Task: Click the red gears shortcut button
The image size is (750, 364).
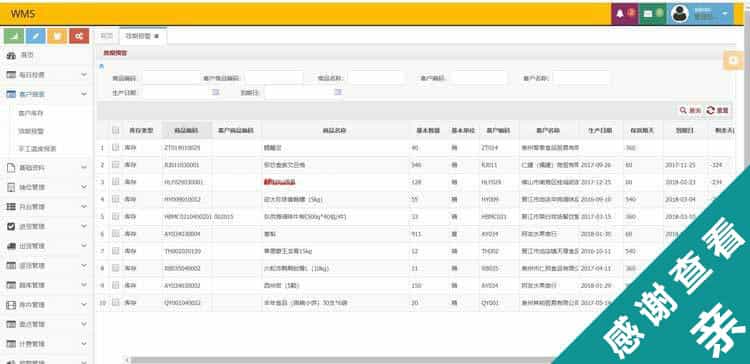Action: 79,36
